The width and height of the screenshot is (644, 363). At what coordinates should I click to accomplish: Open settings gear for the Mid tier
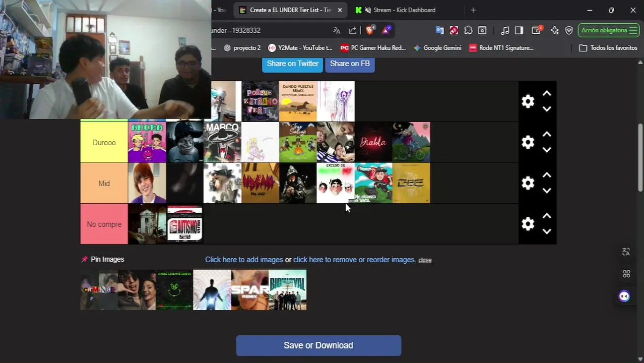click(x=528, y=183)
